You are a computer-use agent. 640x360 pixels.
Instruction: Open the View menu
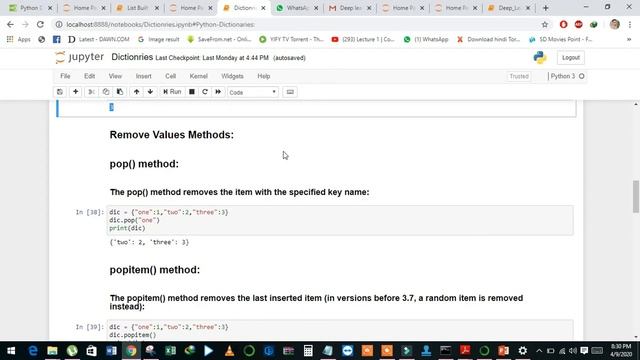115,76
